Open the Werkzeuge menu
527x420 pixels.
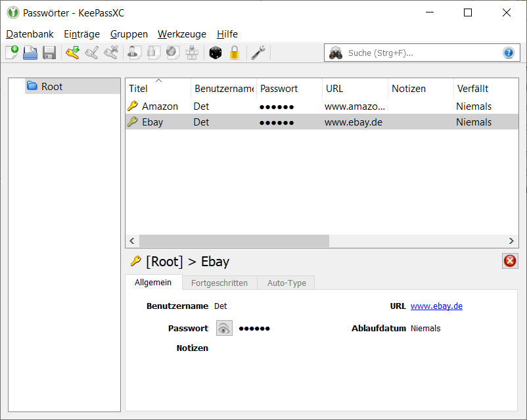point(181,34)
